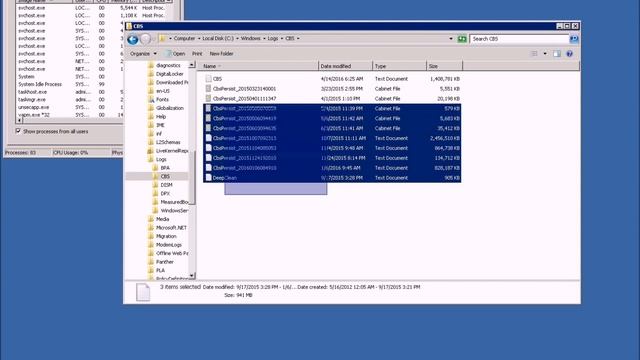Viewport: 640px width, 360px height.
Task: Open the view options dropdown arrow
Action: coord(545,53)
